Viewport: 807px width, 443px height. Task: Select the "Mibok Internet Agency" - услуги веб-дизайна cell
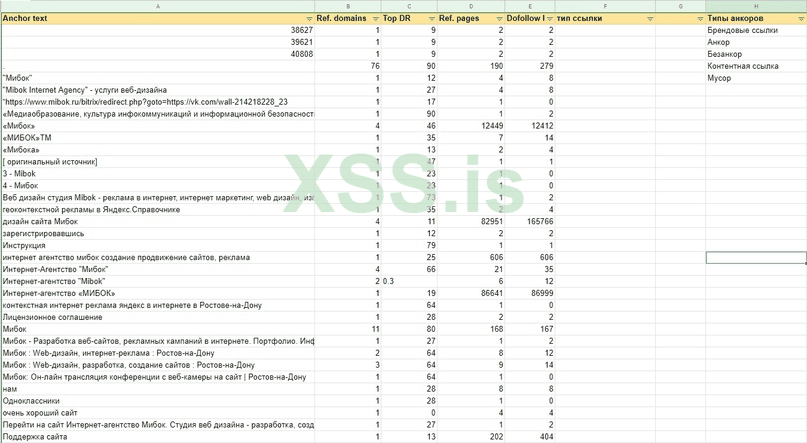pos(158,90)
